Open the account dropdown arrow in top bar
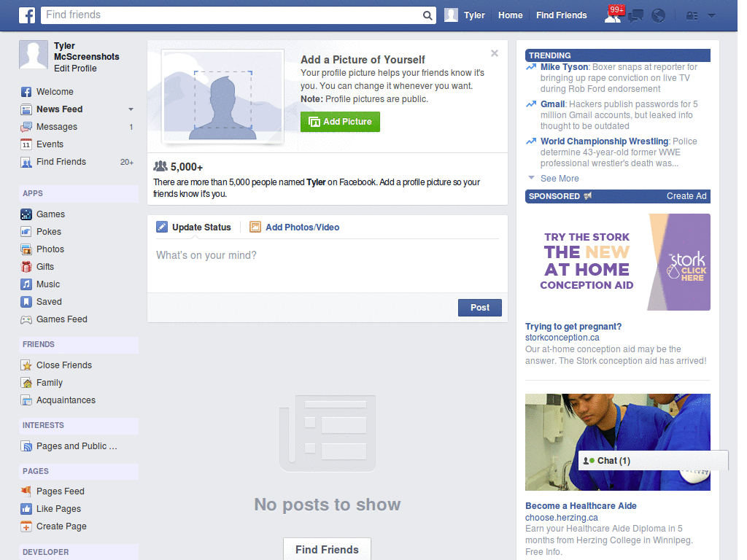747x560 pixels. click(712, 16)
